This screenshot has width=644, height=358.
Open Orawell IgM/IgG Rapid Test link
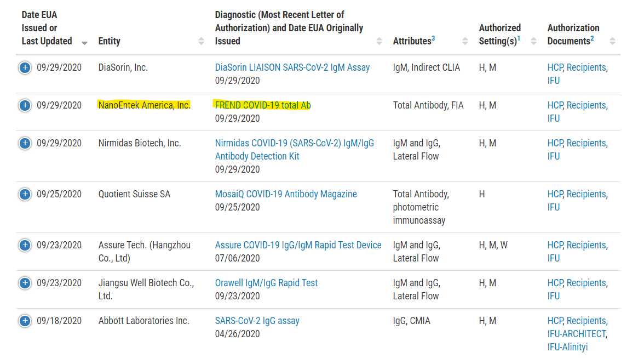[266, 283]
